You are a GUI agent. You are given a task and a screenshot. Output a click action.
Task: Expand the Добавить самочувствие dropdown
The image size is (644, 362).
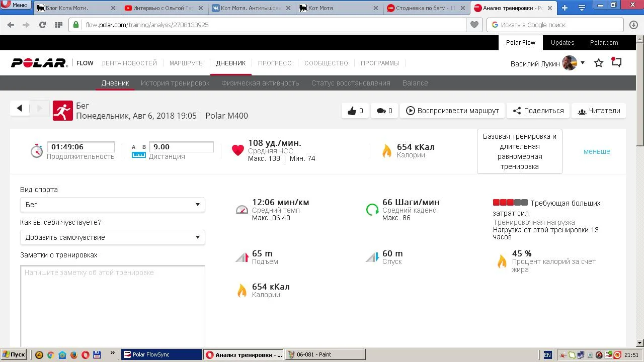tap(112, 237)
